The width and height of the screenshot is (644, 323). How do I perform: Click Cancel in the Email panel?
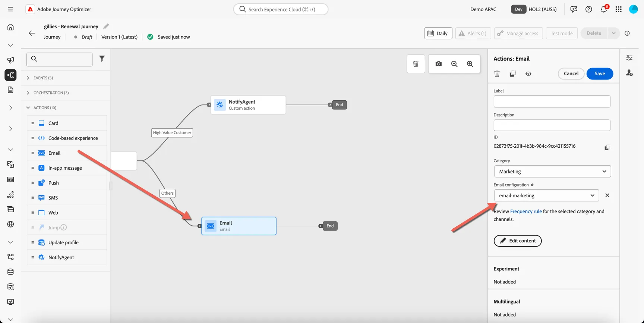click(x=571, y=73)
